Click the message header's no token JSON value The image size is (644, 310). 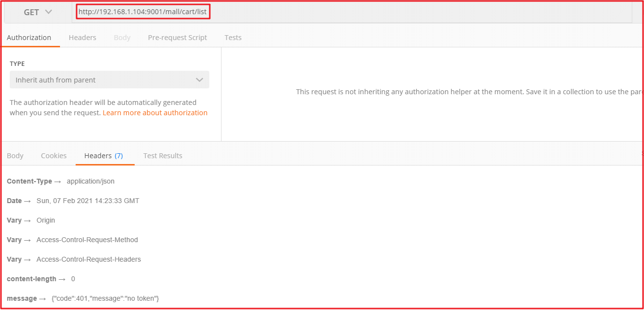pos(105,298)
